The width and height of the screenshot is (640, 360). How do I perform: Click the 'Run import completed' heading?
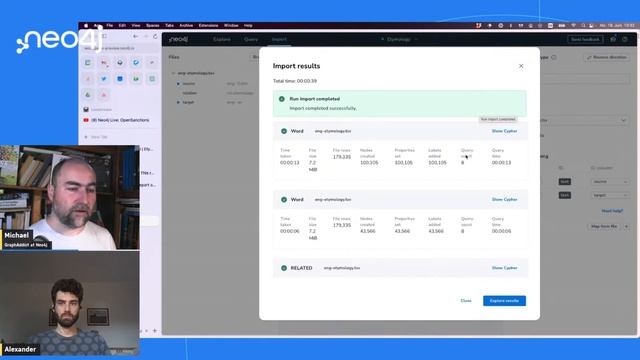click(314, 99)
